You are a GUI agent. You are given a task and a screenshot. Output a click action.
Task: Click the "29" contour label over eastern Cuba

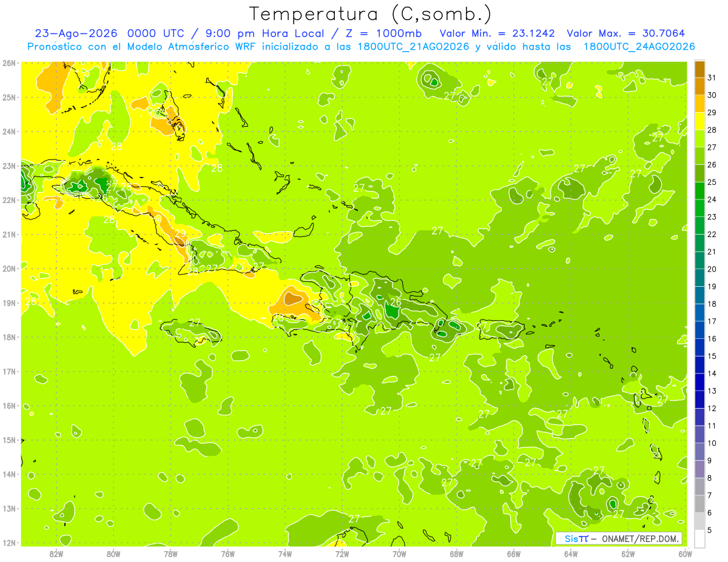[180, 233]
